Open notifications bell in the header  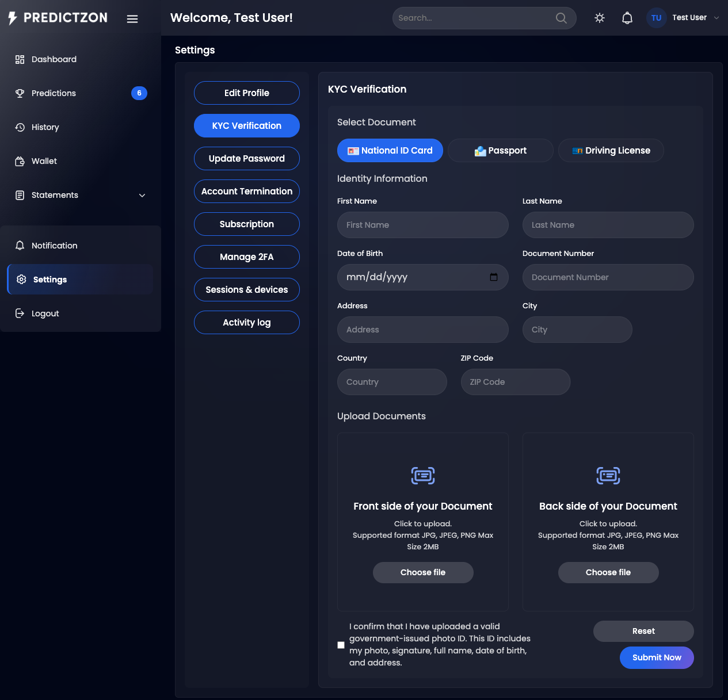point(627,18)
